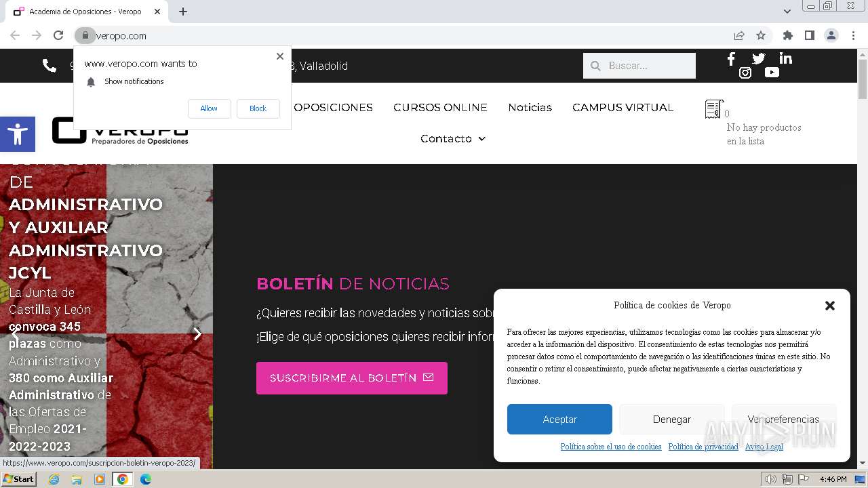Screen dimensions: 868x488
Task: Open CURSOS ONLINE menu item
Action: click(x=440, y=107)
